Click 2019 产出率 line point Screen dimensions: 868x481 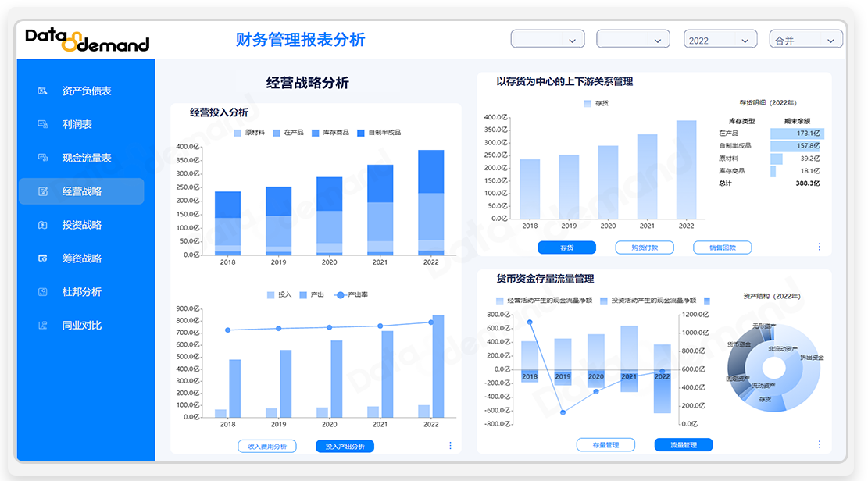278,329
